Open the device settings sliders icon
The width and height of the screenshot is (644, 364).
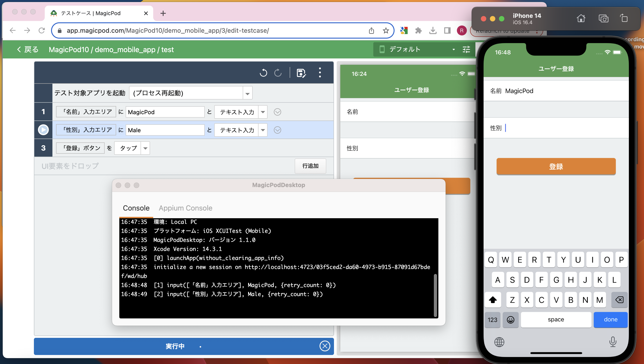pos(466,49)
